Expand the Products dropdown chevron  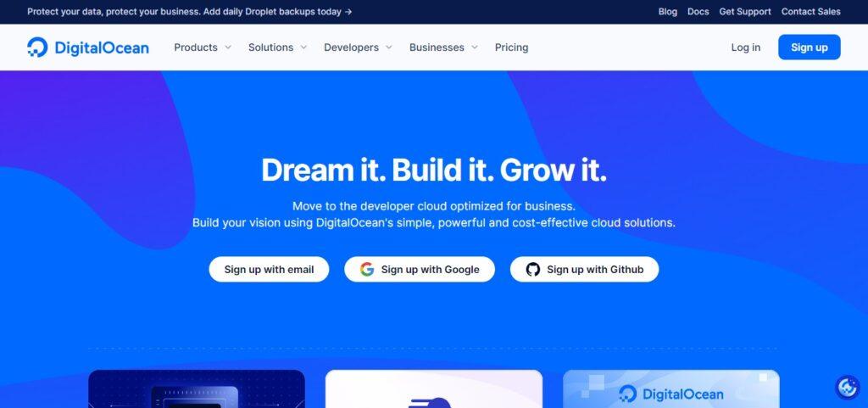click(x=227, y=48)
